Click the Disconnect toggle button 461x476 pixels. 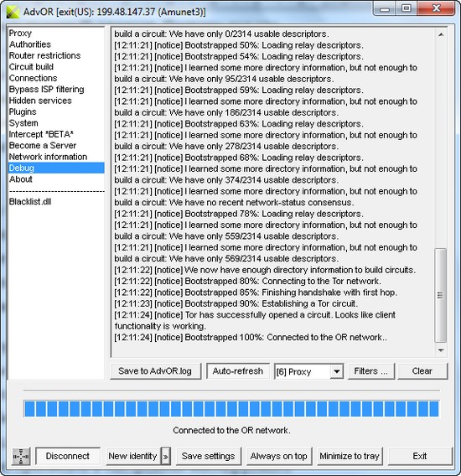tap(68, 456)
